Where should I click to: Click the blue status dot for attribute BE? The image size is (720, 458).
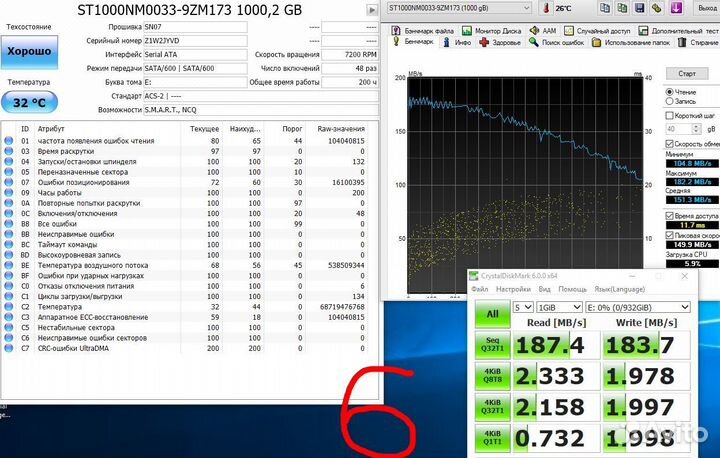coord(8,265)
